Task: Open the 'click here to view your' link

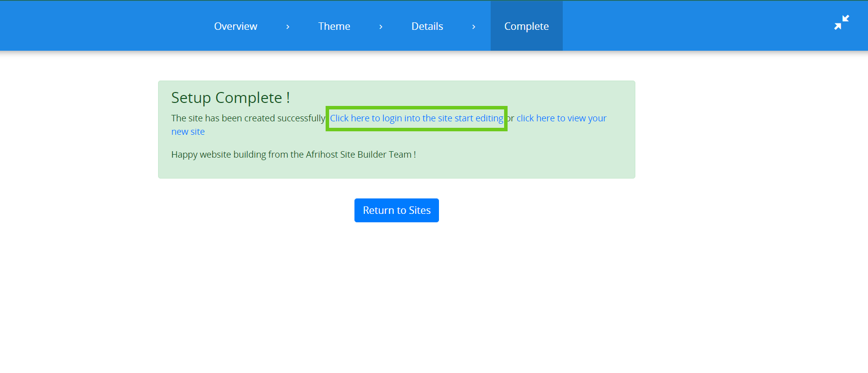Action: [x=561, y=118]
